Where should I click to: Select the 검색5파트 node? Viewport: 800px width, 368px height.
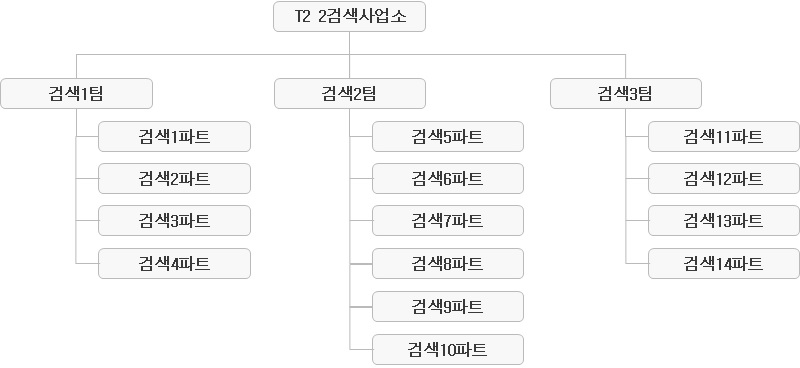(448, 136)
